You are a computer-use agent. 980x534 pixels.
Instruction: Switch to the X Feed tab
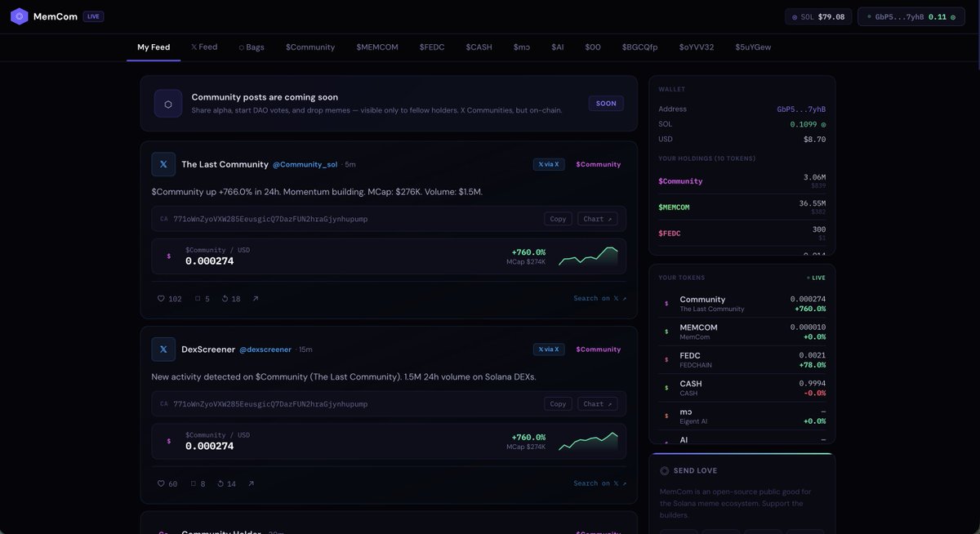204,47
